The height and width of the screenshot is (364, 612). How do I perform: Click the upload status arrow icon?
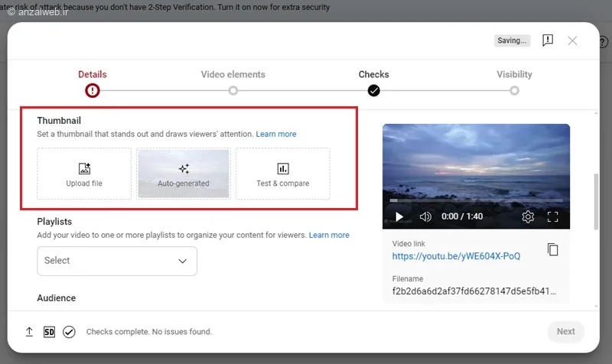tap(29, 332)
